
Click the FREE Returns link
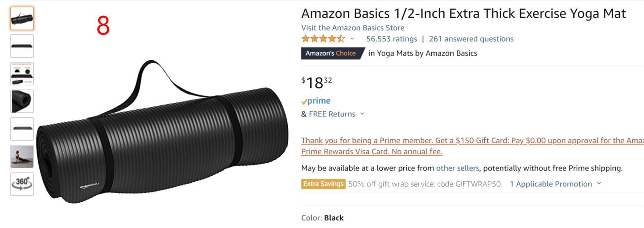[332, 114]
